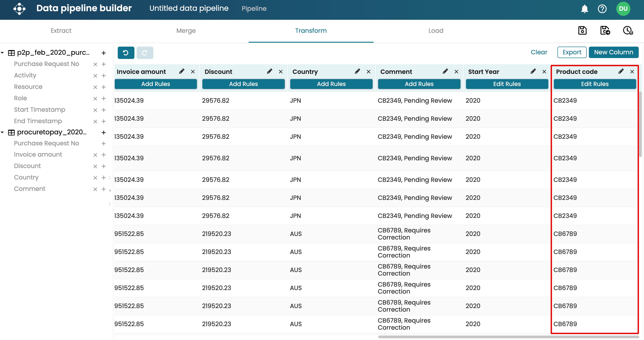
Task: Switch to the Extract tab
Action: (61, 31)
